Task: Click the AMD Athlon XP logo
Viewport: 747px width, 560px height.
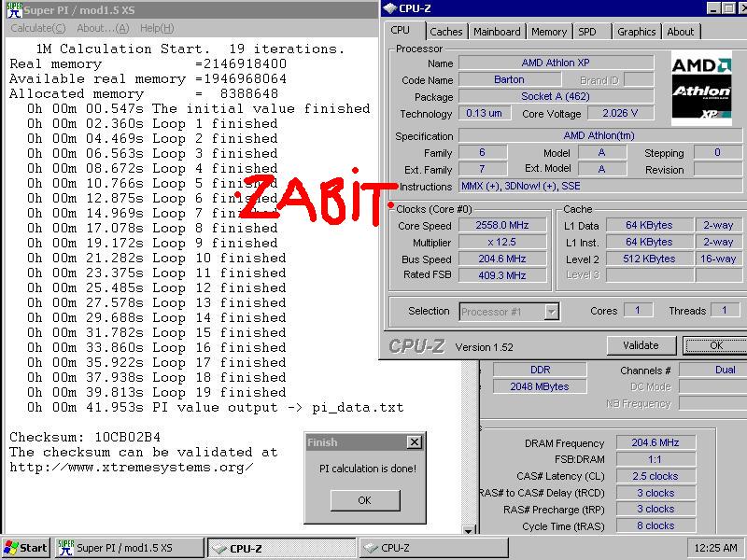Action: click(701, 89)
